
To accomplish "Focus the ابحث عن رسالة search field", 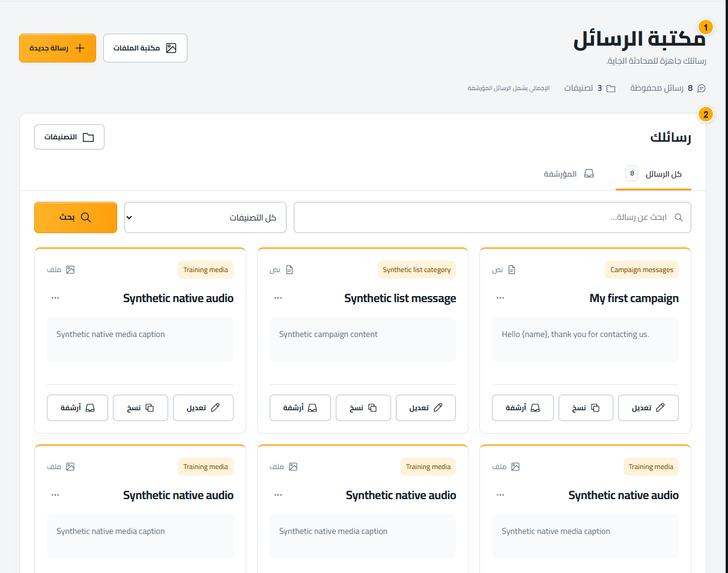I will 493,217.
